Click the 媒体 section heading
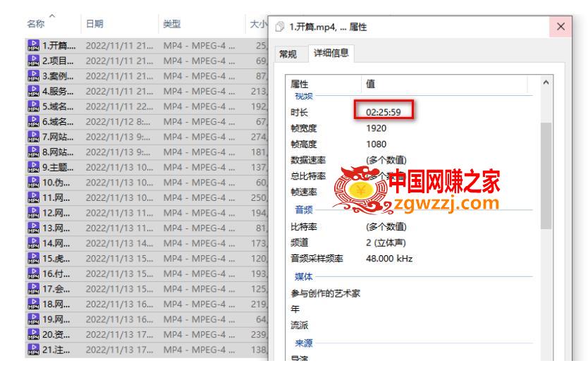The height and width of the screenshot is (375, 588). pos(304,277)
